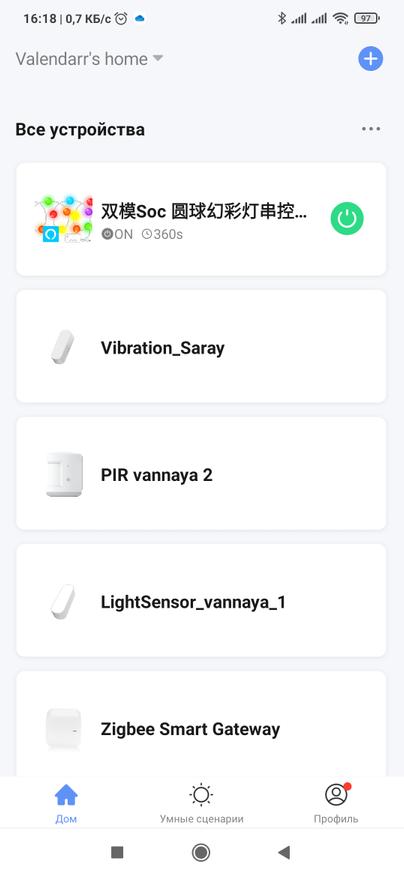Viewport: 404px width, 877px height.
Task: Select the LightSensor_vannaya_1 device
Action: click(x=201, y=600)
